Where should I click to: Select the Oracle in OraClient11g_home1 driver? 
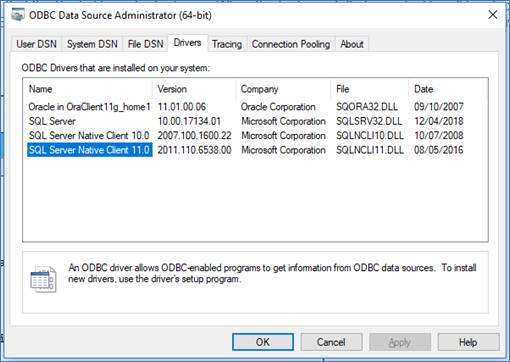point(89,107)
